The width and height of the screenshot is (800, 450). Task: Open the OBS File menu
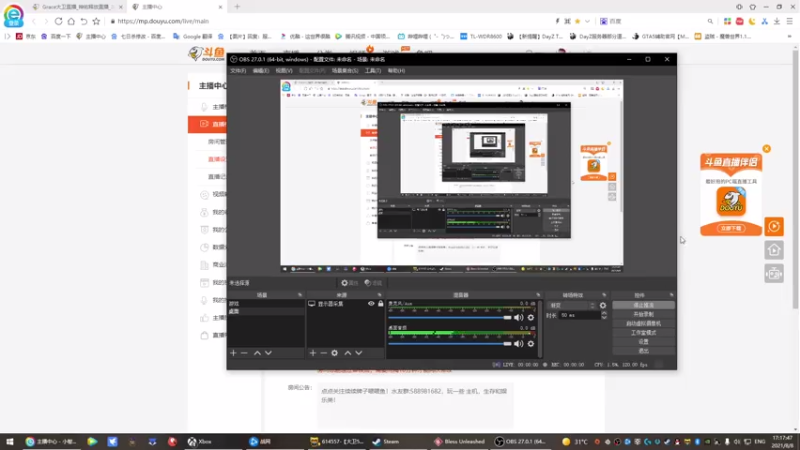click(238, 71)
